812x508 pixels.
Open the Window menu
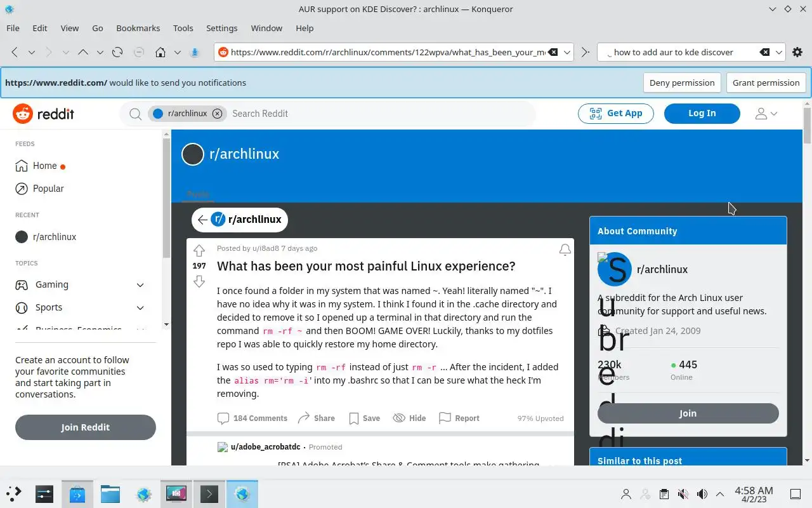click(x=266, y=28)
